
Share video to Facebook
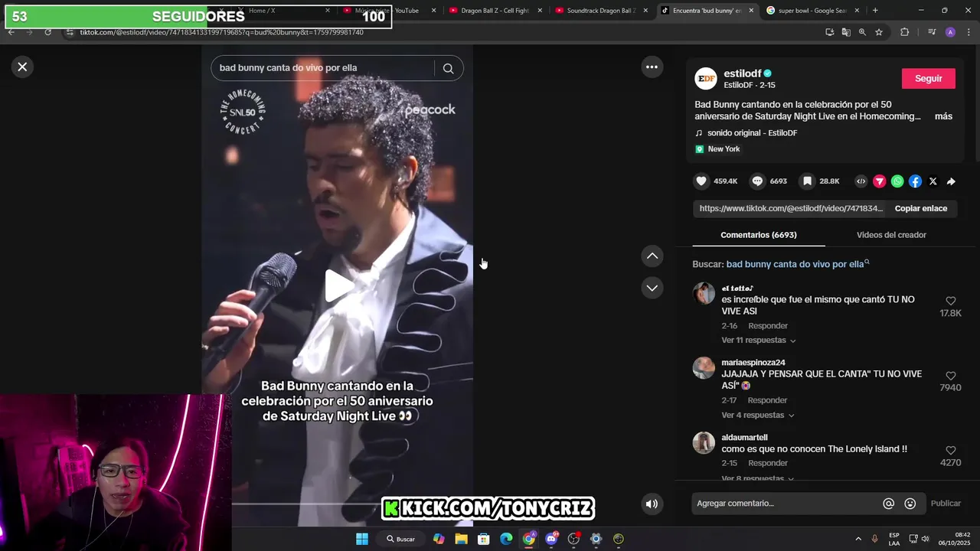tap(915, 181)
